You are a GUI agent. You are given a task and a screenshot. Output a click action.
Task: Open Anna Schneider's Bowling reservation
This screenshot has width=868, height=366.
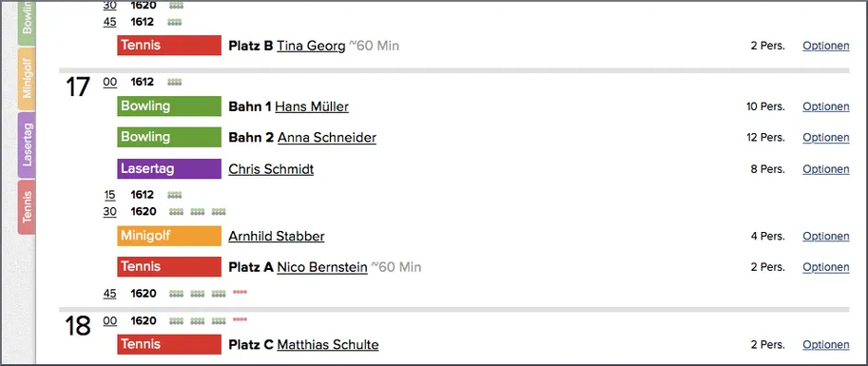pyautogui.click(x=327, y=137)
